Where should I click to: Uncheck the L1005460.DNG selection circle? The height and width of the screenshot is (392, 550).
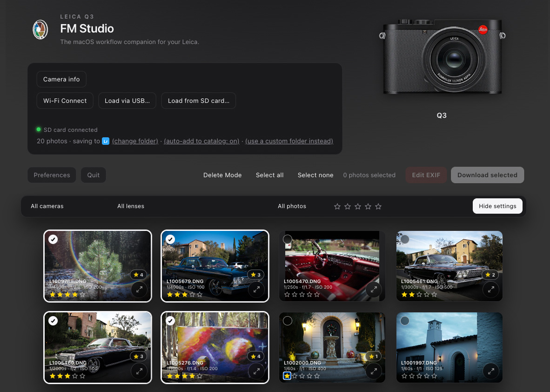point(53,321)
